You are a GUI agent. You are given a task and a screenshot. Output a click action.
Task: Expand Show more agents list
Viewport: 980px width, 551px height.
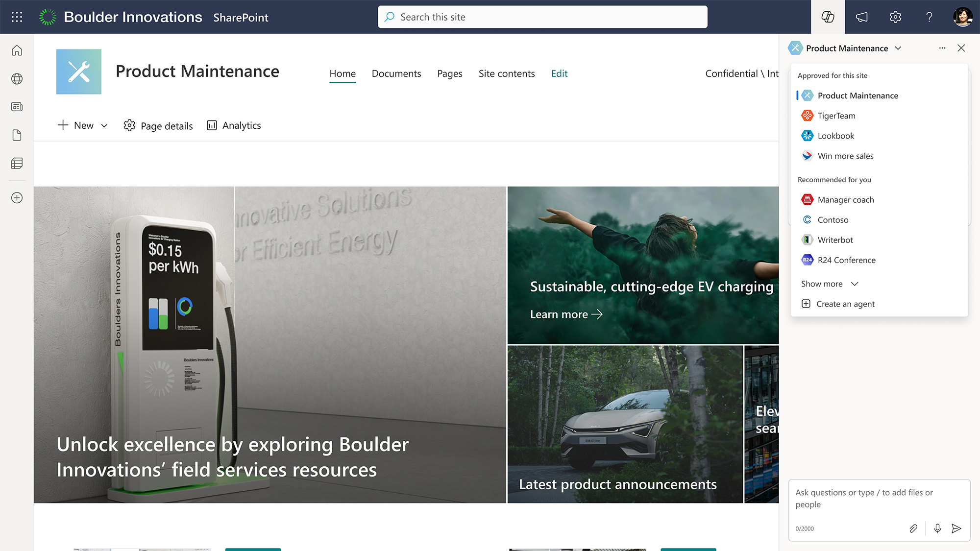pos(829,284)
